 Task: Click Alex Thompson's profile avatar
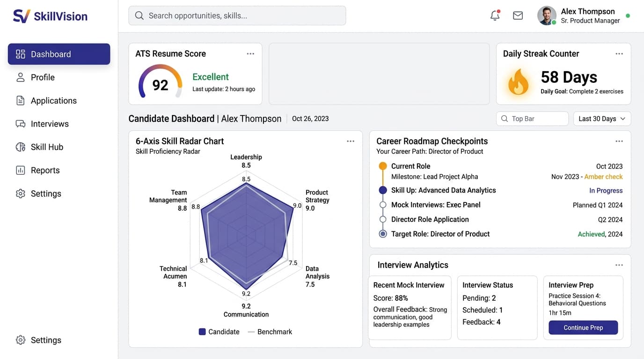tap(547, 15)
